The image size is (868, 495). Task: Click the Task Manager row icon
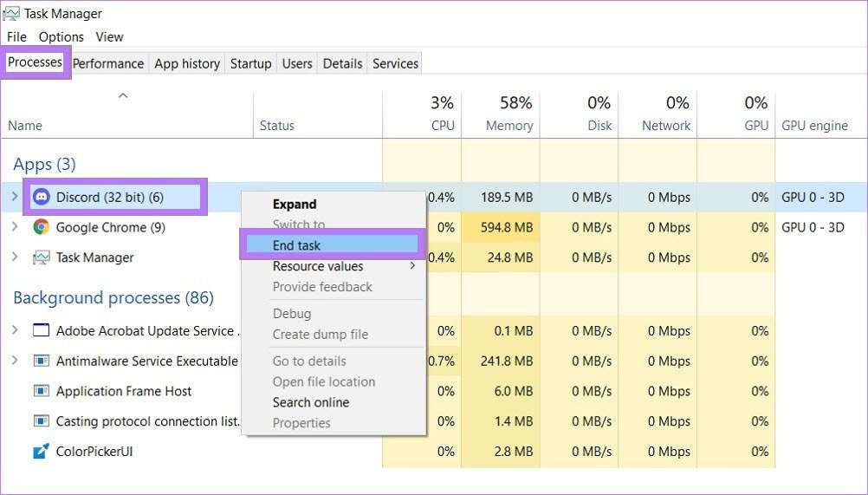41,257
